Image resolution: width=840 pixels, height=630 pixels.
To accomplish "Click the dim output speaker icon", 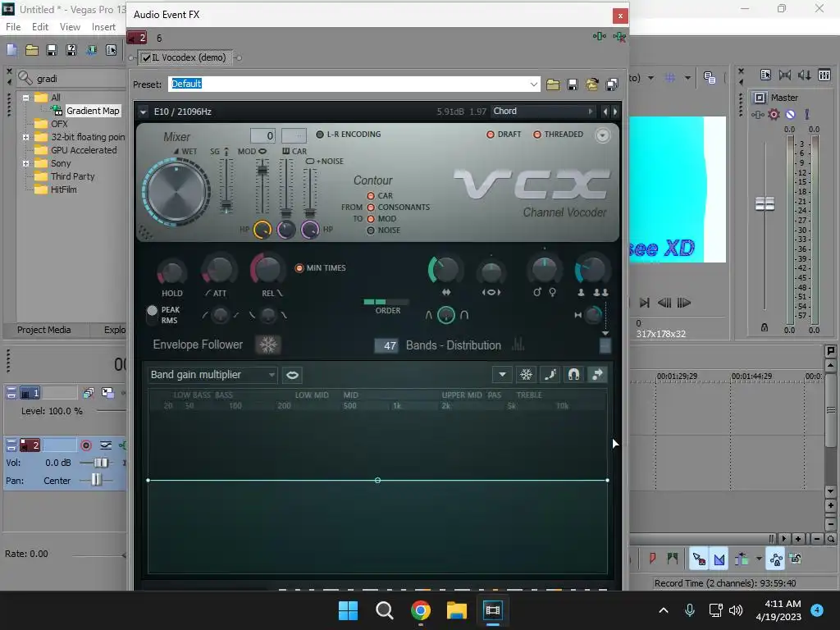I will click(x=804, y=75).
